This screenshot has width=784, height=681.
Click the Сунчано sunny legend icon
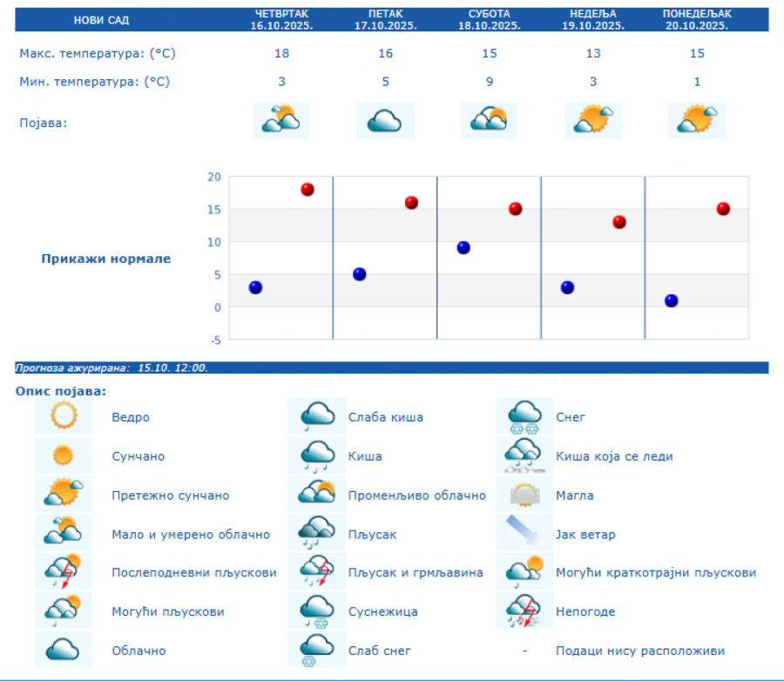(x=64, y=455)
